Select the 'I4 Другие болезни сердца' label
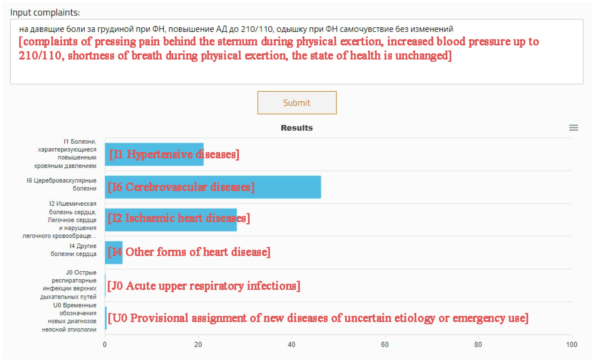The width and height of the screenshot is (594, 364). [74, 250]
